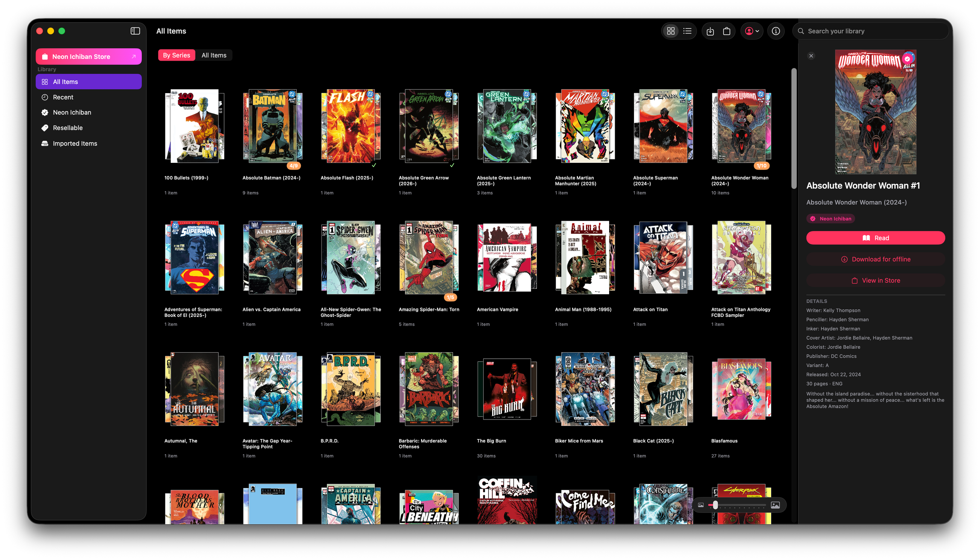Switch to grid view layout
Viewport: 980px width, 560px height.
(x=671, y=31)
